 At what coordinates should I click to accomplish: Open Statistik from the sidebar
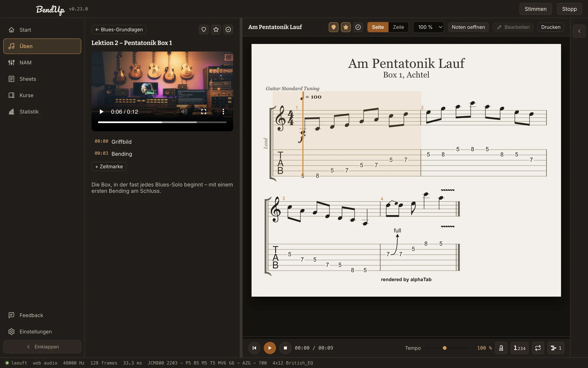point(42,112)
